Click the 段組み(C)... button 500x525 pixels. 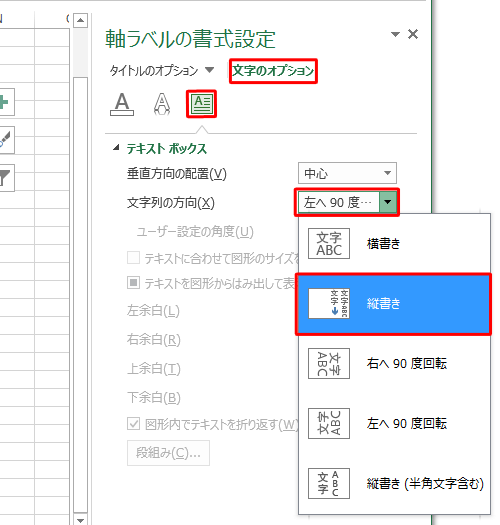168,453
